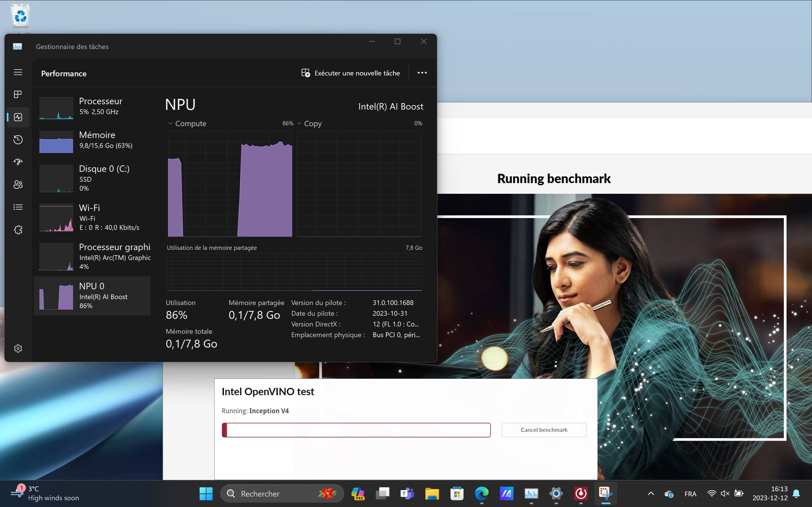
Task: Open Startup apps sidebar icon
Action: (18, 162)
